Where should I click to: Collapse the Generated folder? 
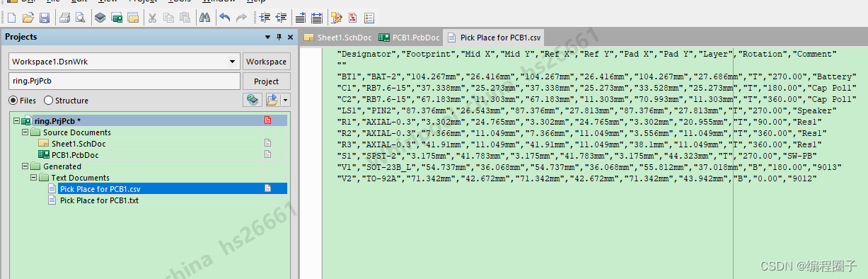point(25,166)
